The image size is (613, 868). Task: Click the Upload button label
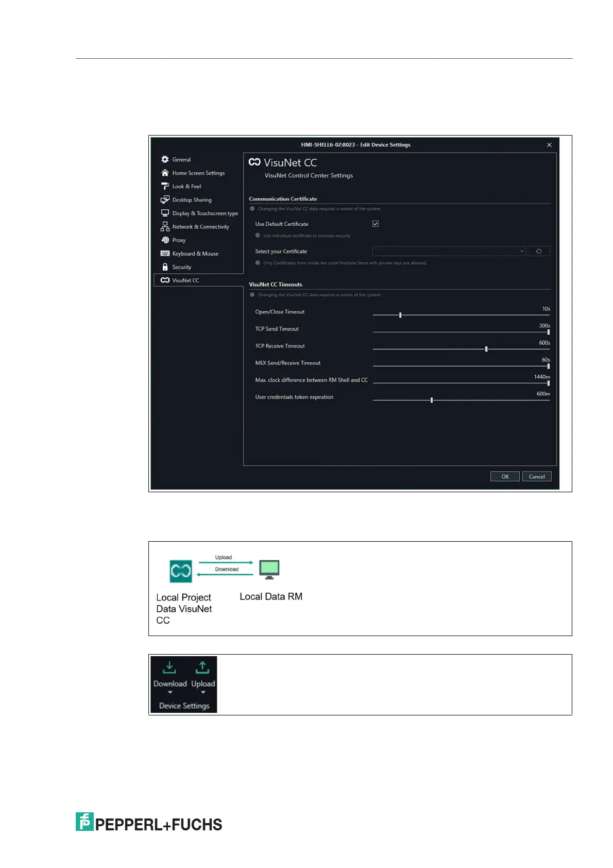[203, 683]
